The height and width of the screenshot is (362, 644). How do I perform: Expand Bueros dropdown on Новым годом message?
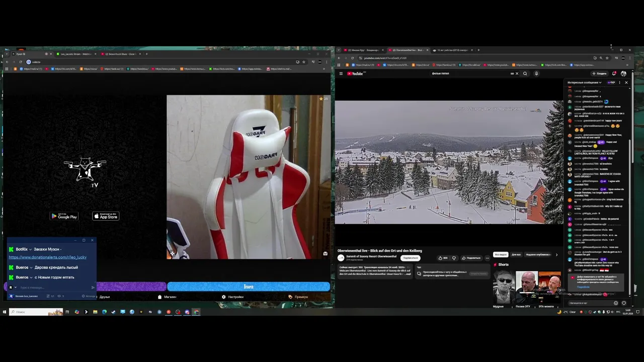(31, 278)
